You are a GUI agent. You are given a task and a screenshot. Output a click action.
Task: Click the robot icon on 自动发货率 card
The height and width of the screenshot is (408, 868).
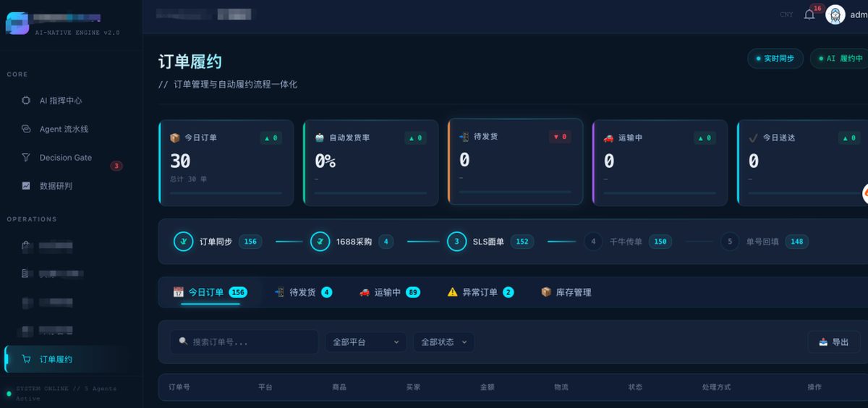tap(320, 137)
